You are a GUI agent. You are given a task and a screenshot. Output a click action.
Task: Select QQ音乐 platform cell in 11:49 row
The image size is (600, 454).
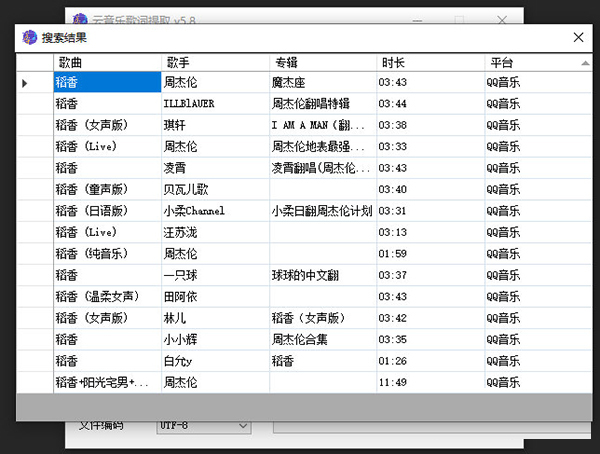538,382
